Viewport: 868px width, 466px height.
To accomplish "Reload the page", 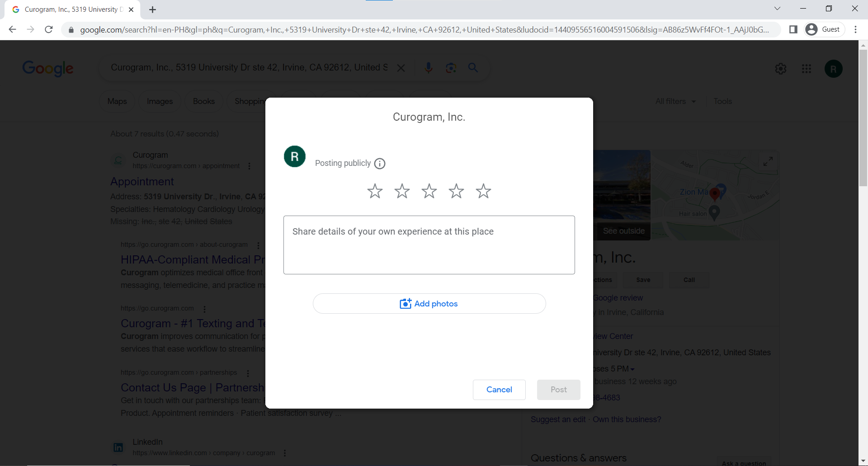I will pos(48,29).
